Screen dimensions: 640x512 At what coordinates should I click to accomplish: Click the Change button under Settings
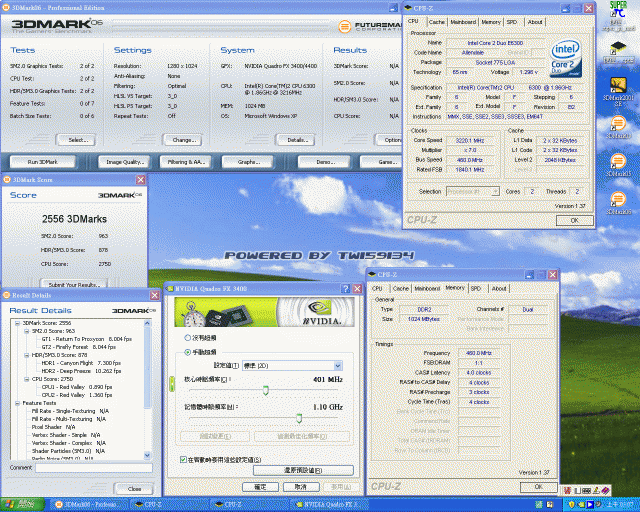(x=183, y=140)
